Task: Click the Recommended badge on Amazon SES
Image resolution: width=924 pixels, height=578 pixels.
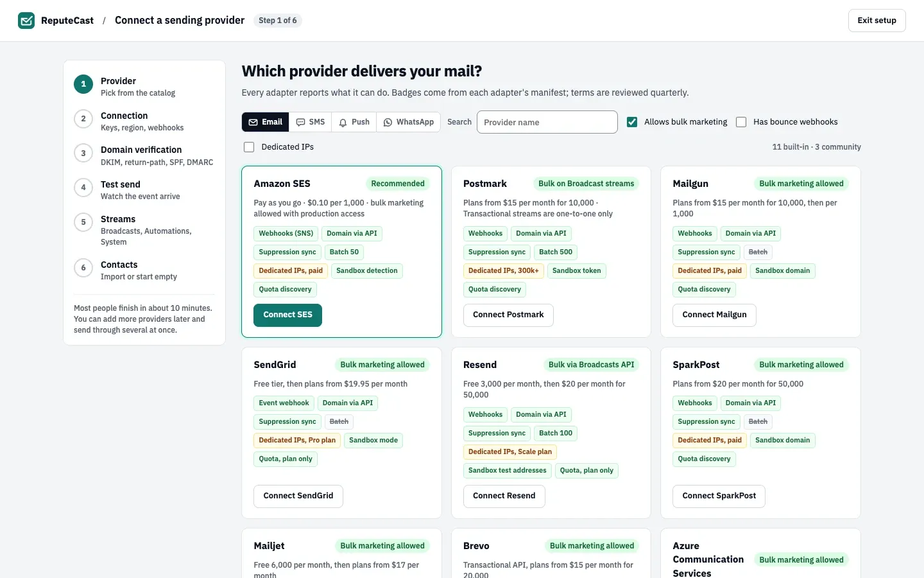Action: coord(398,184)
